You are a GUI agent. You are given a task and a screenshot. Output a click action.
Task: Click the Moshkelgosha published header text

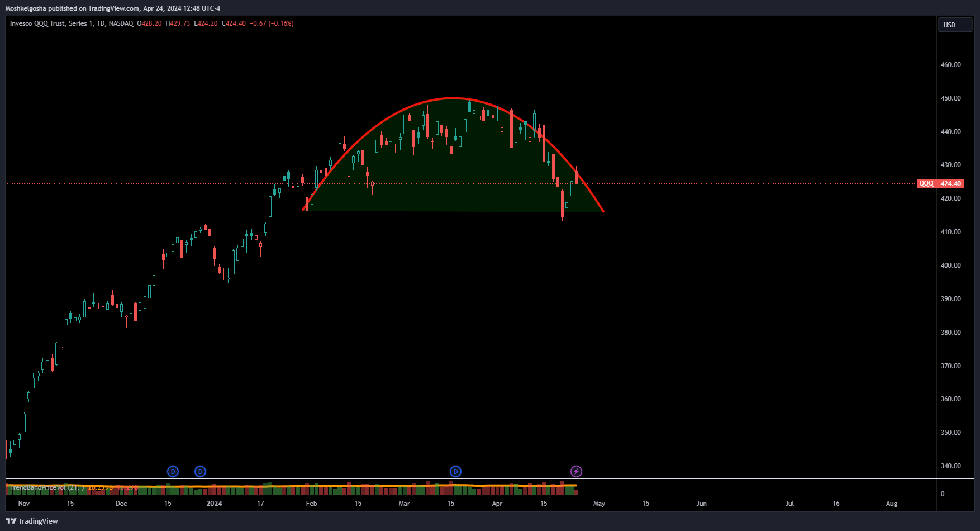click(112, 8)
